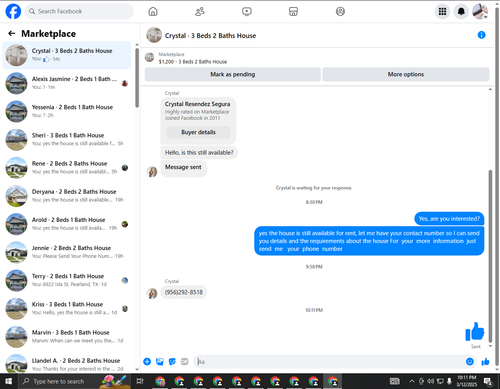This screenshot has width=500, height=389.
Task: Show hidden system tray icons
Action: pos(412,381)
